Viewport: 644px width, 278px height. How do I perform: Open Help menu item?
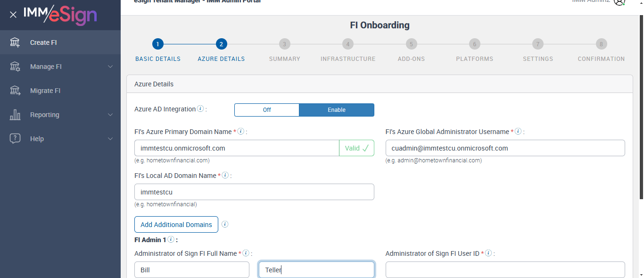(60, 139)
